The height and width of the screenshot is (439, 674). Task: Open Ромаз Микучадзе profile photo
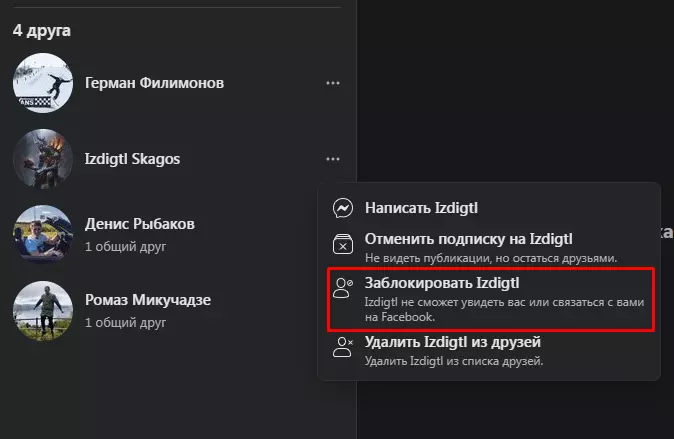tap(43, 311)
